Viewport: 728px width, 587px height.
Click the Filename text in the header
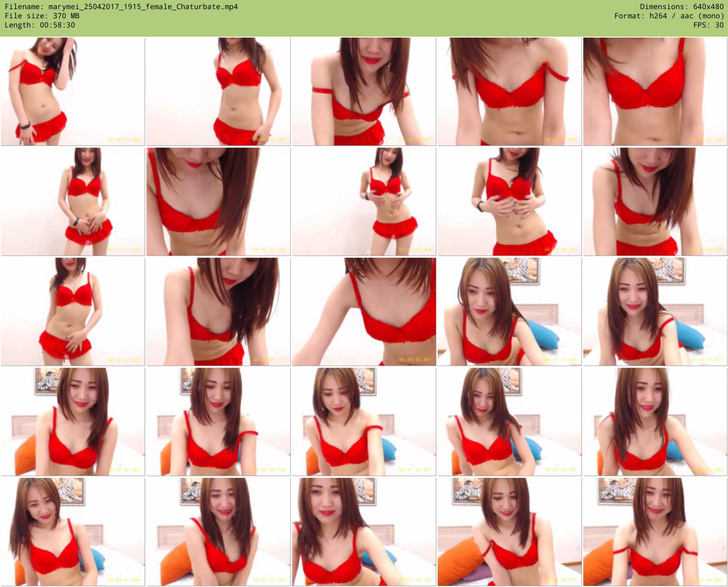click(121, 7)
